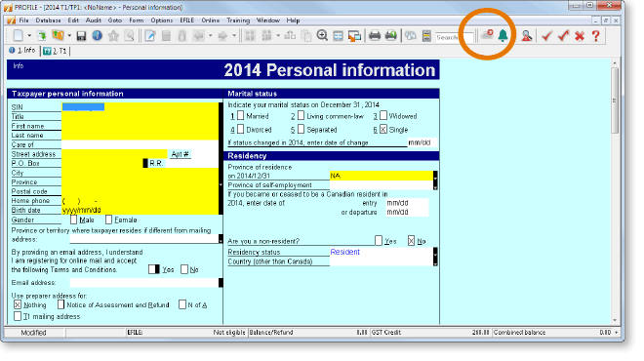Open the Database menu
644x361 pixels.
[x=48, y=20]
